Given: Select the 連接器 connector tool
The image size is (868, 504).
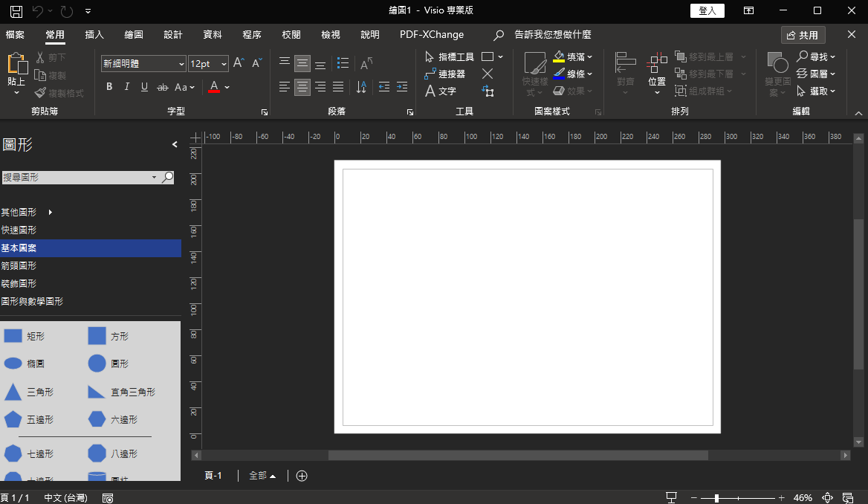Looking at the screenshot, I should tap(444, 74).
